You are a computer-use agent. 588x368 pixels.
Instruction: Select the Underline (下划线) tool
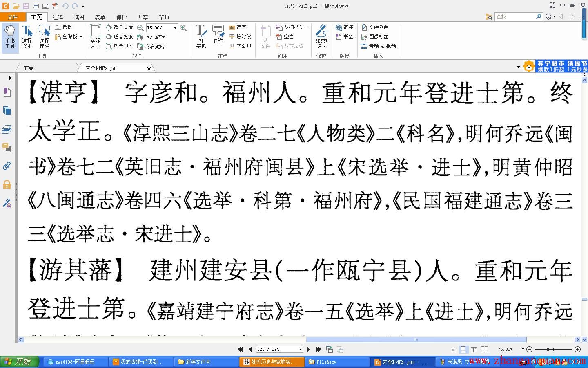(240, 46)
